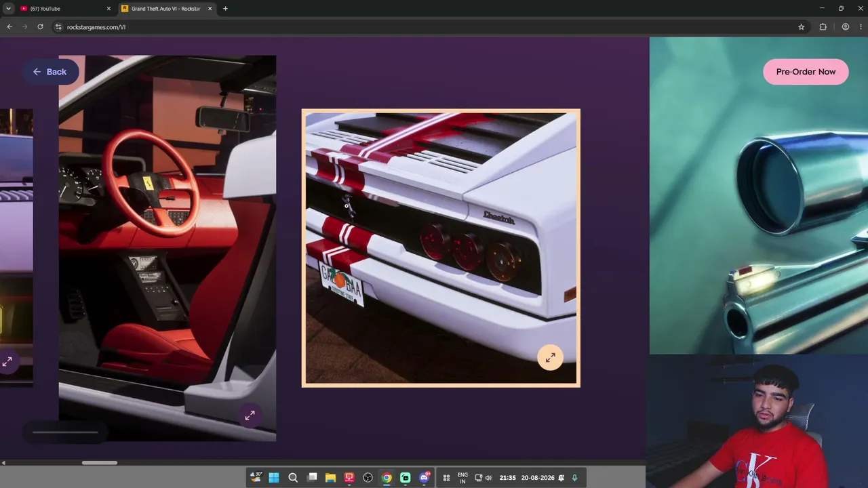Open the red car interior thumbnail
The image size is (868, 488).
tap(167, 248)
